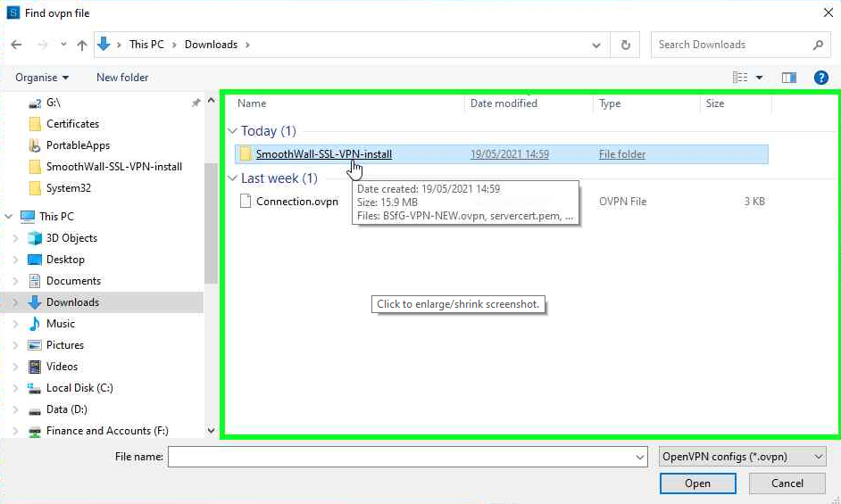Open Certificates folder in sidebar
Viewport: 841px width, 504px height.
[x=72, y=124]
